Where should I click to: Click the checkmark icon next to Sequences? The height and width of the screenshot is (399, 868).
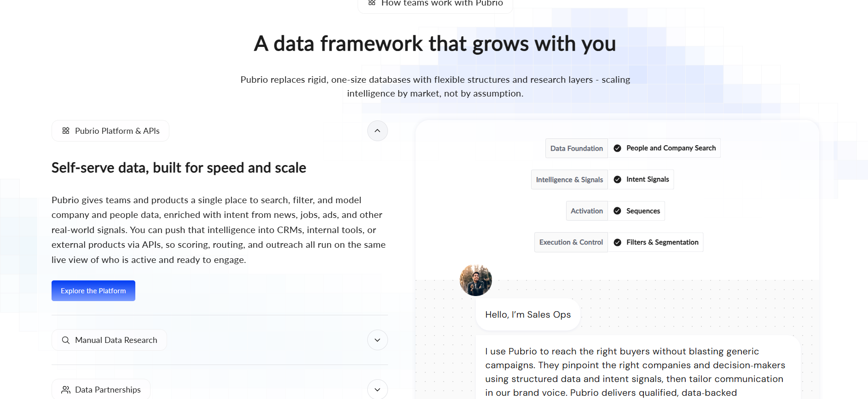click(x=618, y=211)
